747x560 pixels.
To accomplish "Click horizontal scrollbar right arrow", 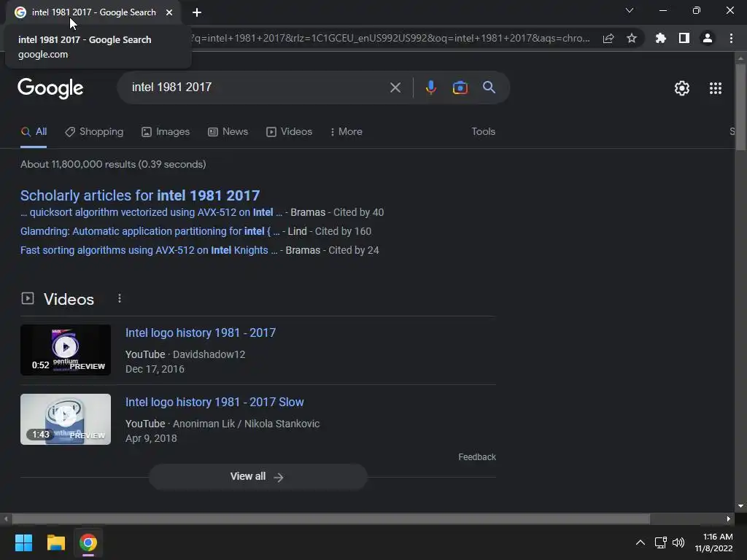I will tap(729, 519).
